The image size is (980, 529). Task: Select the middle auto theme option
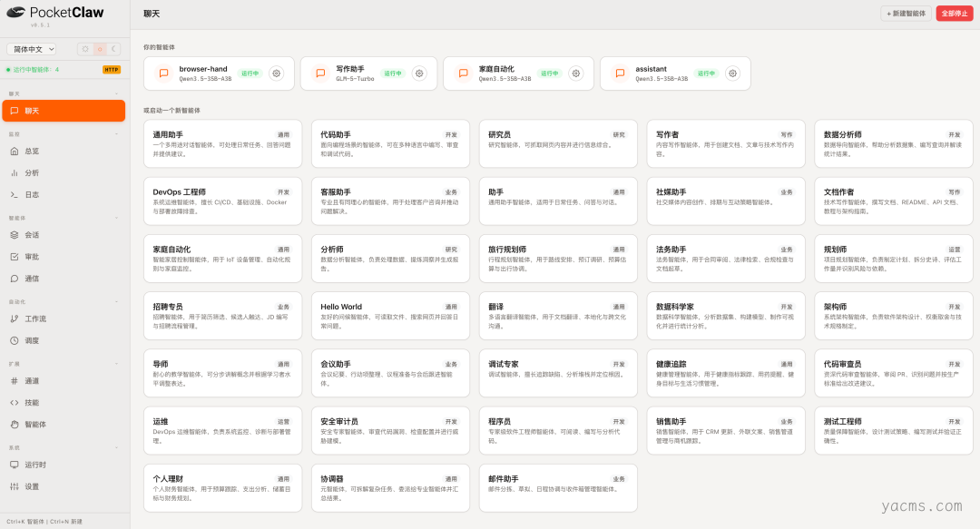100,49
